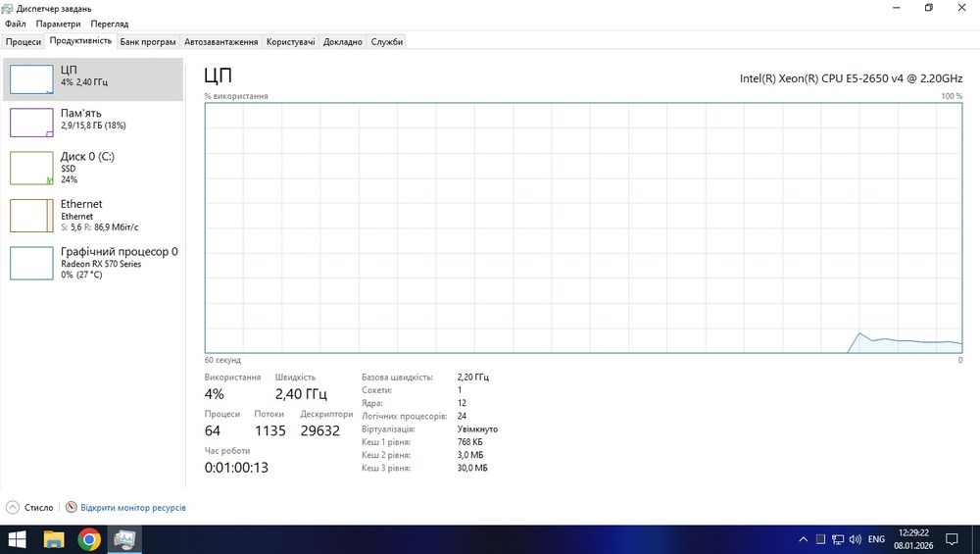Viewport: 980px width, 554px height.
Task: Click the Логічних процесорів value 24
Action: (462, 416)
